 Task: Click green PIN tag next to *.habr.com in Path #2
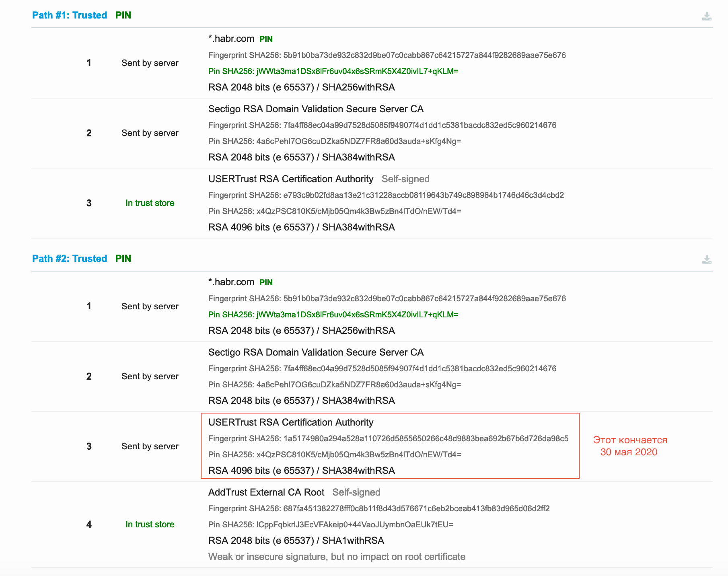[266, 282]
